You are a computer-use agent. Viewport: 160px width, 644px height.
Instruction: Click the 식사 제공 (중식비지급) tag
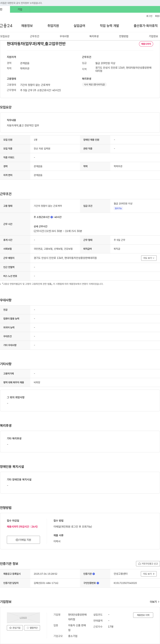coord(94,85)
